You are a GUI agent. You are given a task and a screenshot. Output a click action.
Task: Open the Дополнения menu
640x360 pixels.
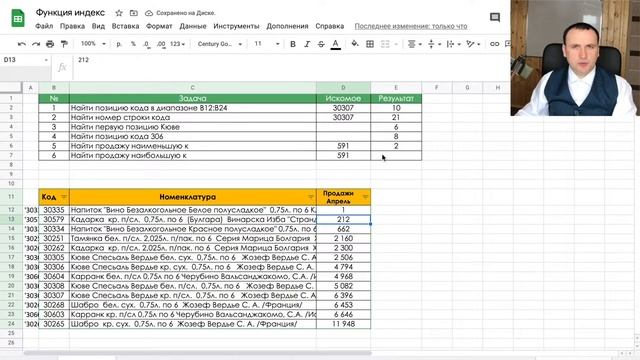[287, 26]
